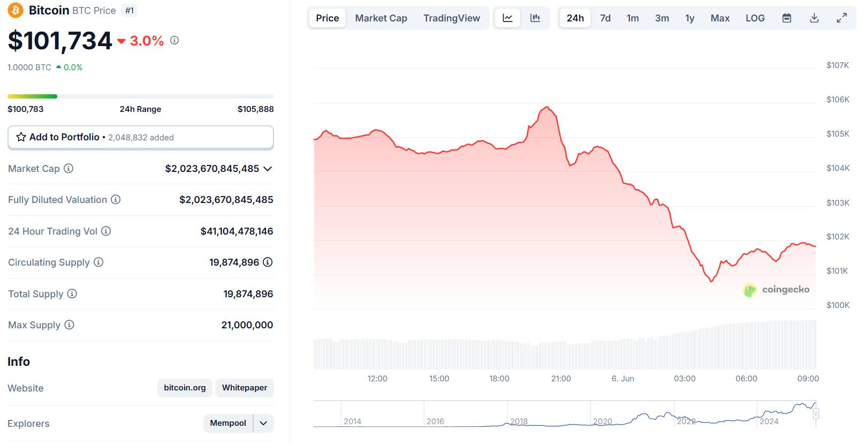The image size is (868, 444).
Task: Click the star Add to Portfolio button
Action: tap(140, 138)
